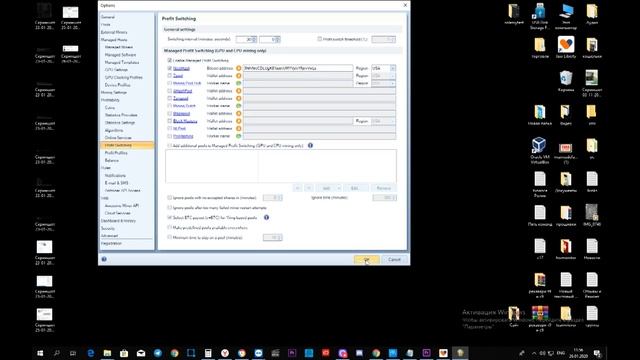Open the NiceHash pool link
The image size is (640, 360).
coord(182,68)
